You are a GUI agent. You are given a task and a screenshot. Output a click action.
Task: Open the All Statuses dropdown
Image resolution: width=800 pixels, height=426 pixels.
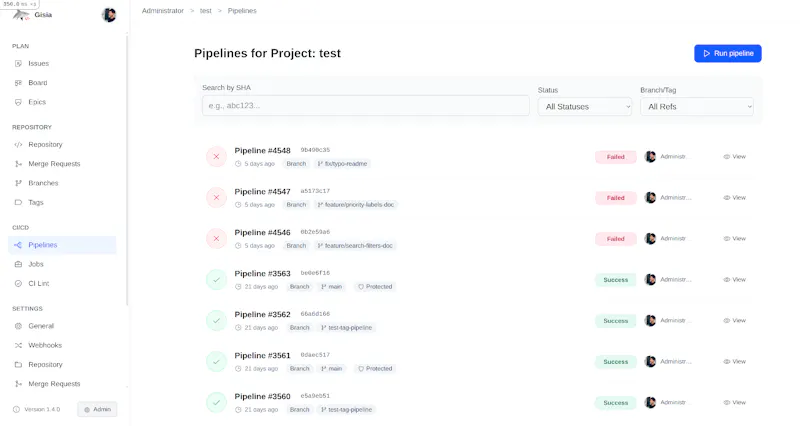tap(585, 107)
